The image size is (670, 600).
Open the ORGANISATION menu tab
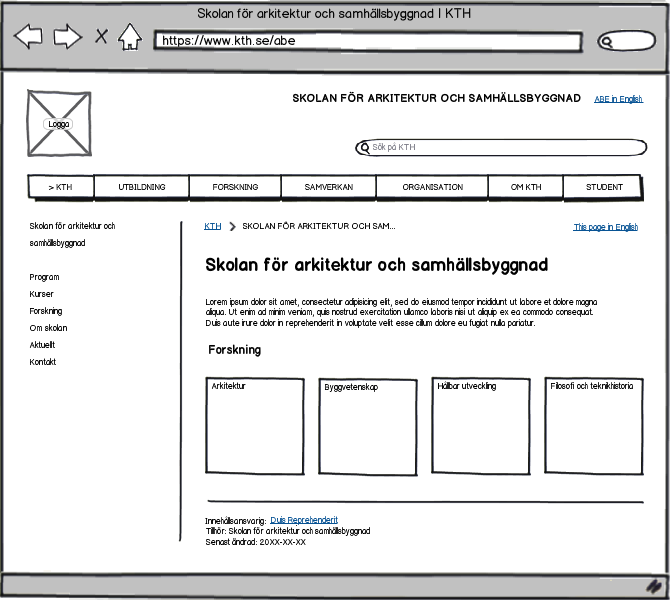click(432, 187)
